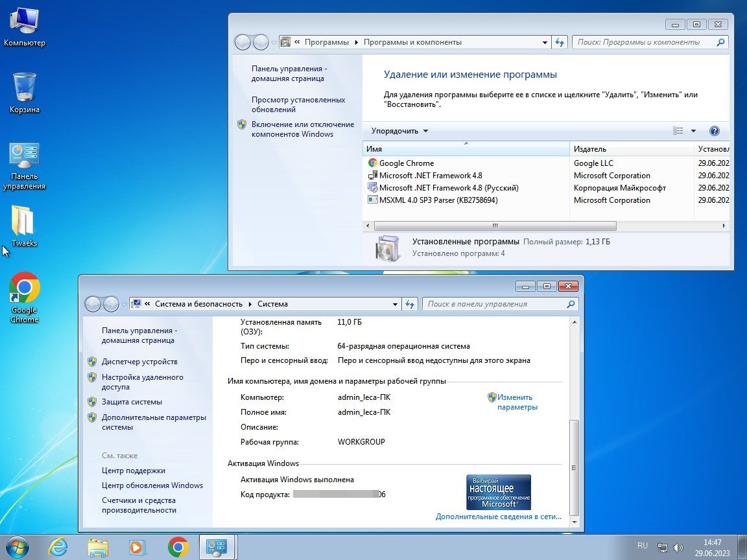747x560 pixels.
Task: Launch Internet Explorer from the taskbar
Action: pos(58,547)
